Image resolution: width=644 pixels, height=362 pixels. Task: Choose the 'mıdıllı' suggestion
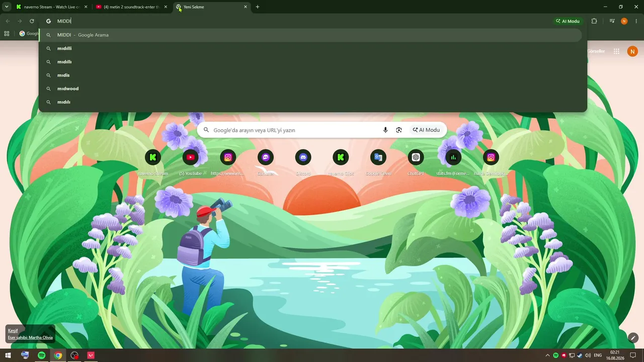pos(310,62)
